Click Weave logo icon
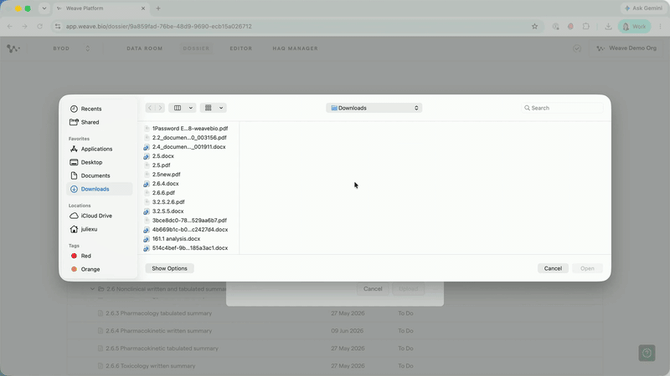670x376 pixels. pos(13,48)
